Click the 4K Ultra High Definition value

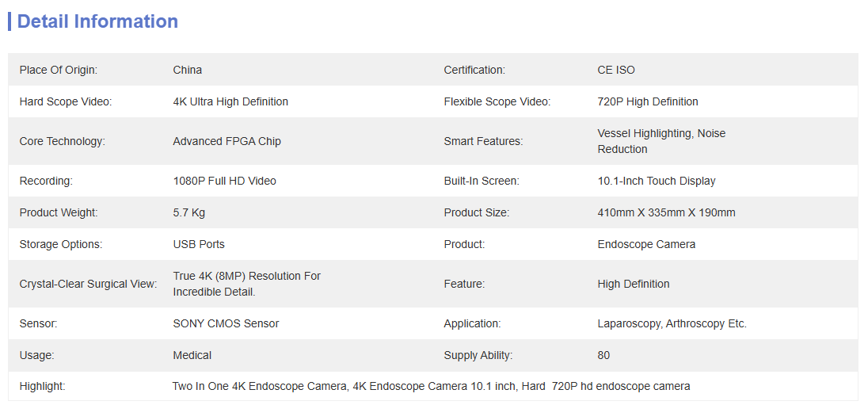(x=230, y=101)
